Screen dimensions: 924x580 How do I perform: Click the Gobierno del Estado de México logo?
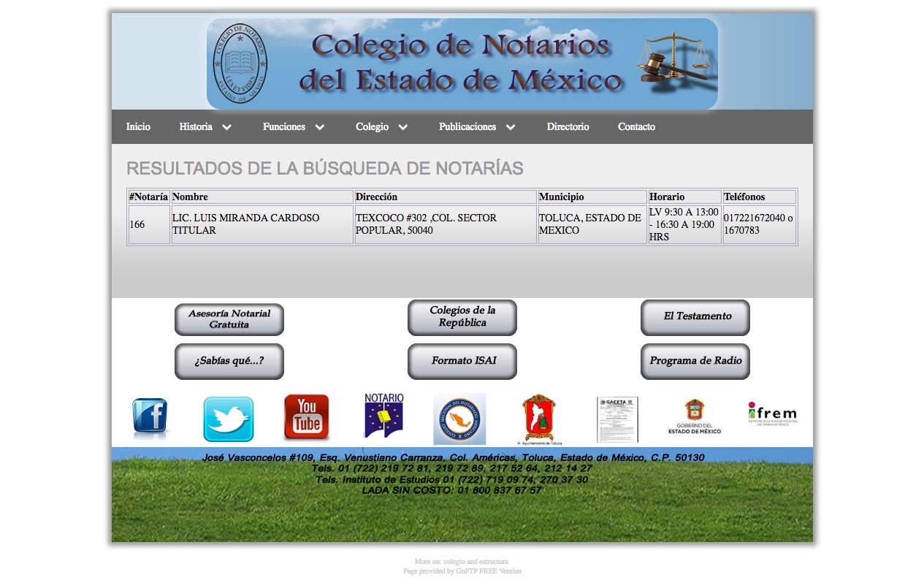pyautogui.click(x=695, y=417)
